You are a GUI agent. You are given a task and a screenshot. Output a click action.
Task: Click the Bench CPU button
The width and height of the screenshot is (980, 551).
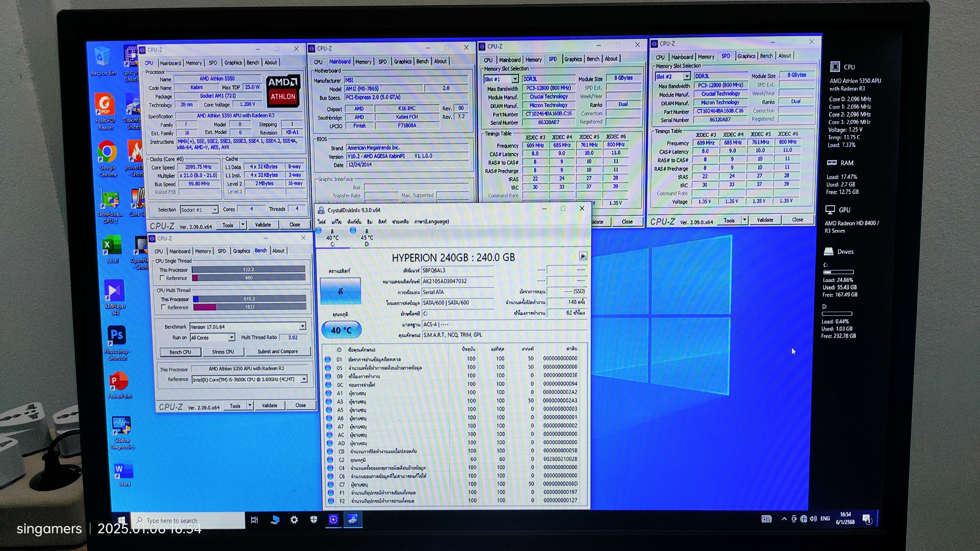coord(180,352)
